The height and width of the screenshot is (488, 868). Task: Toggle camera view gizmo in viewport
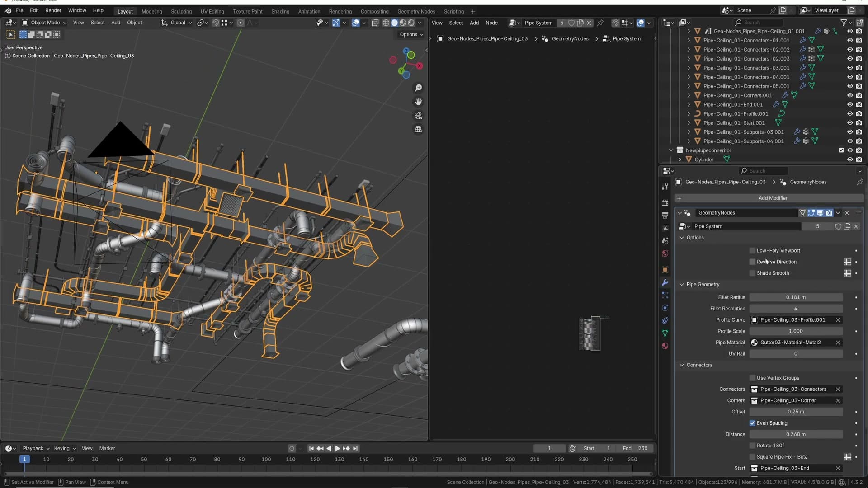tap(418, 116)
